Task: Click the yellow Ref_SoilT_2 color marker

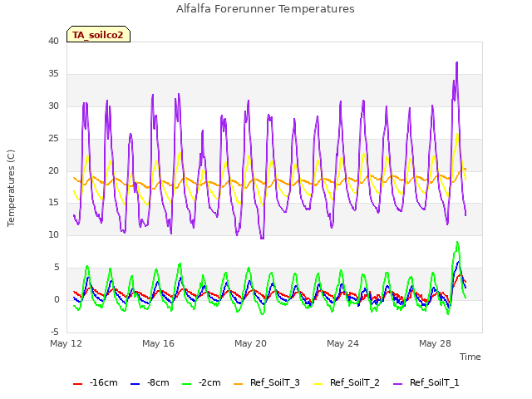Action: [318, 384]
